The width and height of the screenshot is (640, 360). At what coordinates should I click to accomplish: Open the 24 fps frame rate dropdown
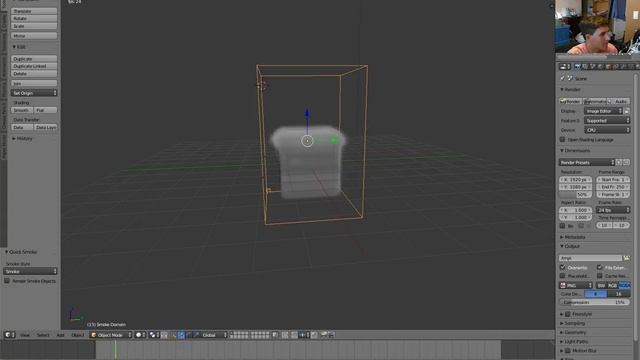pyautogui.click(x=613, y=210)
